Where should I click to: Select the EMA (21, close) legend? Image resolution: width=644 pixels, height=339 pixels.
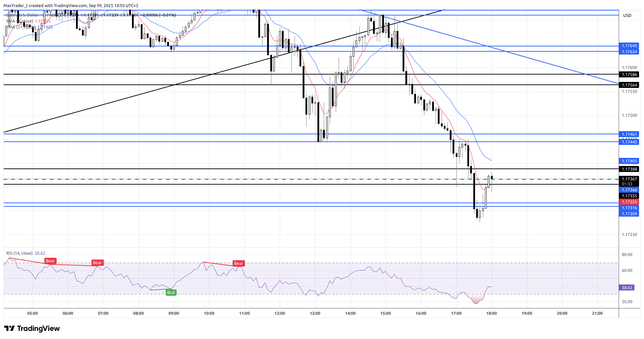tap(21, 27)
